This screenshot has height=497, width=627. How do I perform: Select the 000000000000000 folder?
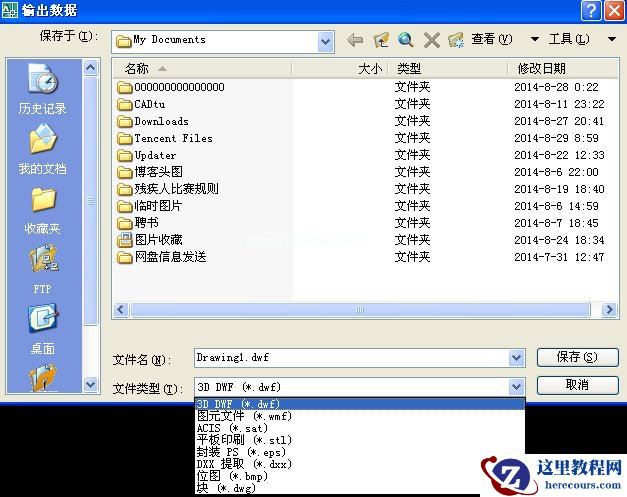171,87
